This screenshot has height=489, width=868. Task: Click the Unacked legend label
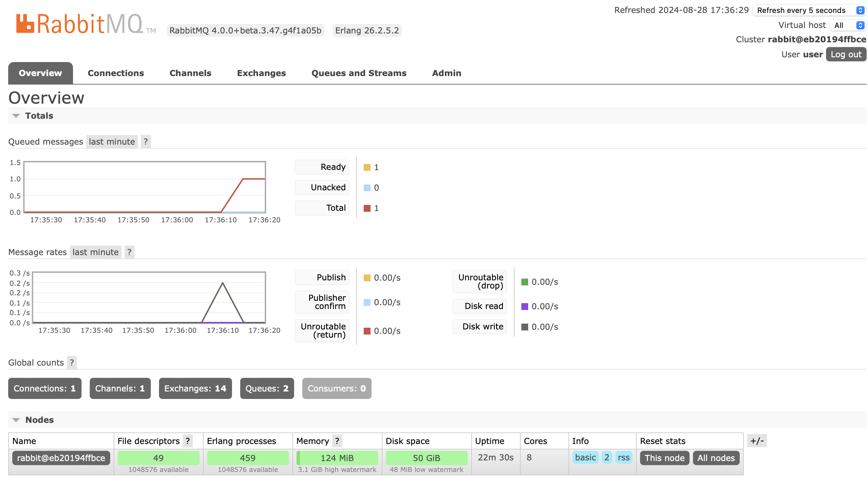click(322, 188)
